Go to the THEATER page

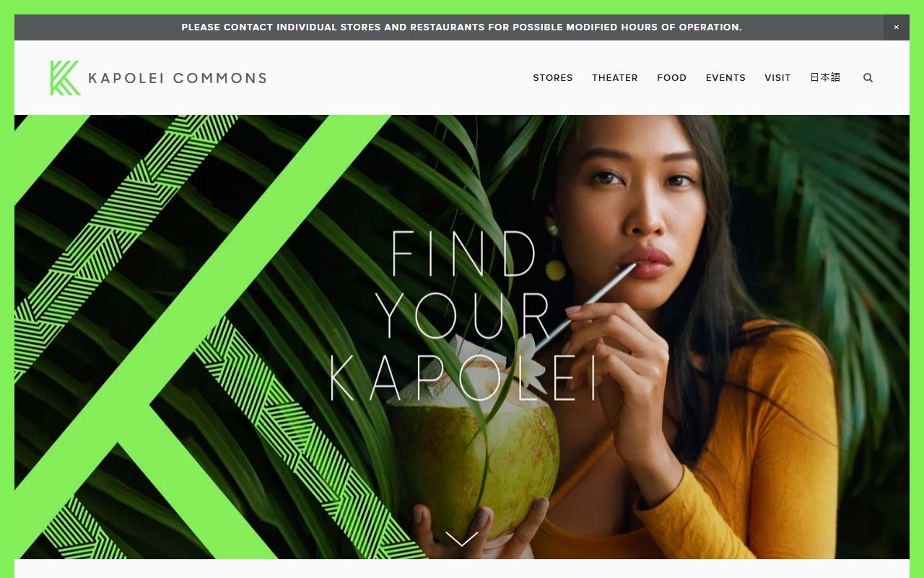pyautogui.click(x=615, y=78)
